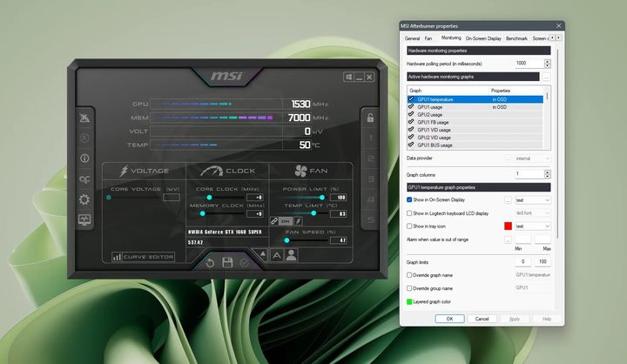Viewport: 627px width, 364px height.
Task: Switch to the Fan tab
Action: (x=428, y=38)
